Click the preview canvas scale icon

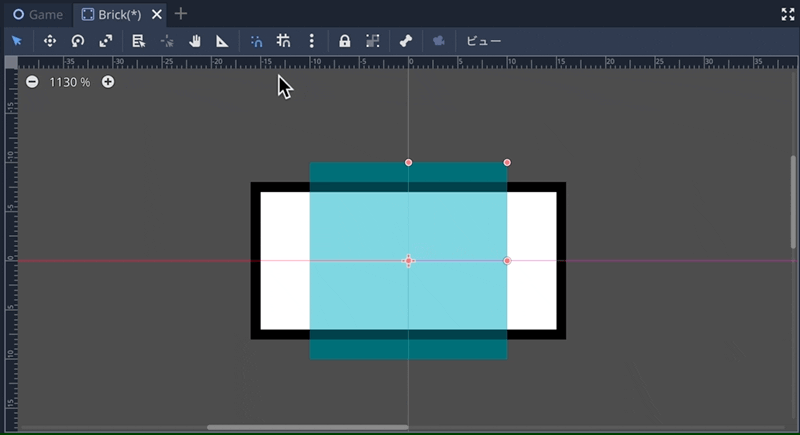click(439, 41)
